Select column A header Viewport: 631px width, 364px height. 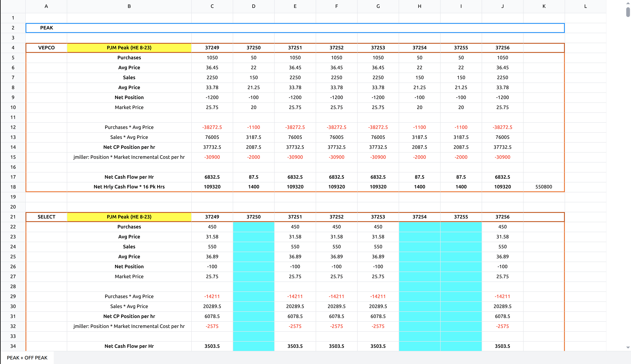click(46, 6)
